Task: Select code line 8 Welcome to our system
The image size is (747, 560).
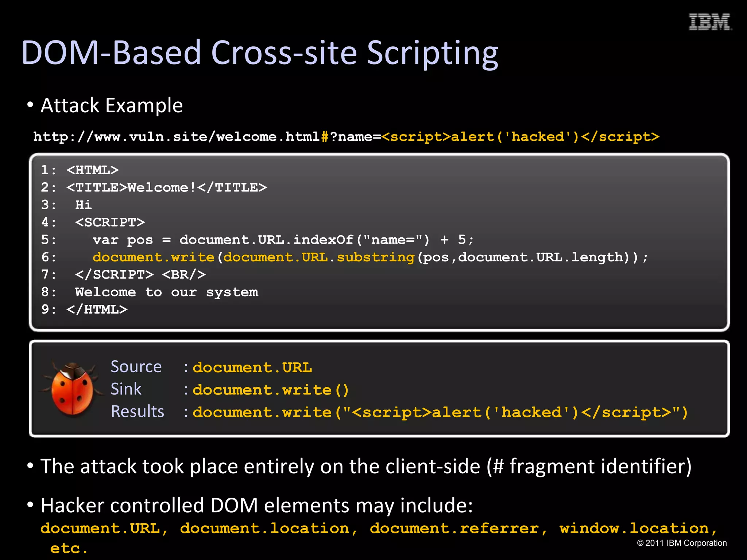Action: coord(150,292)
